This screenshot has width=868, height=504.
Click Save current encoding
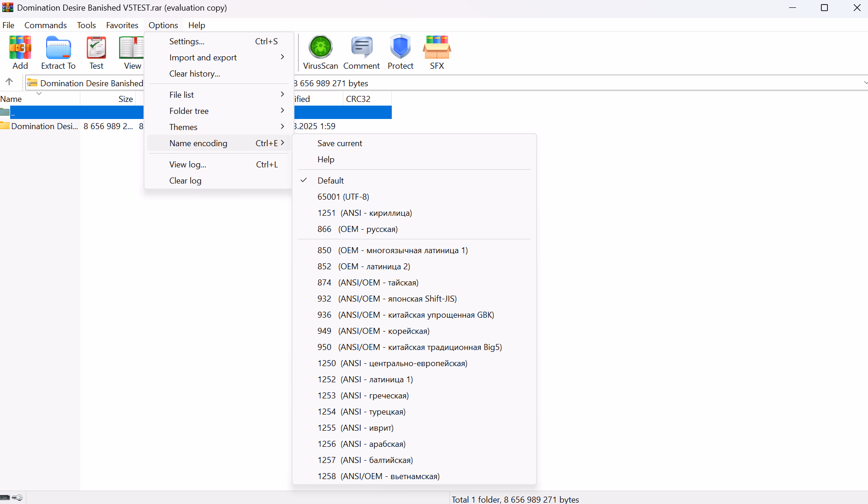[x=340, y=143]
